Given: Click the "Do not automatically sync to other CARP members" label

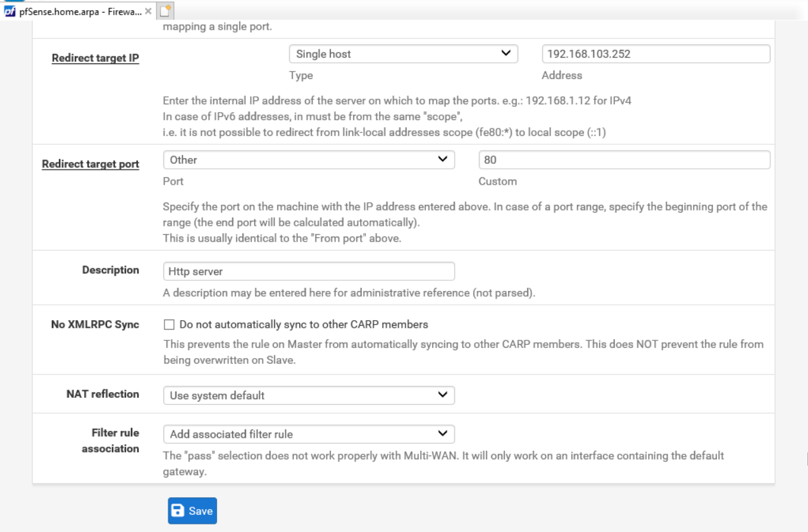Looking at the screenshot, I should (x=304, y=325).
